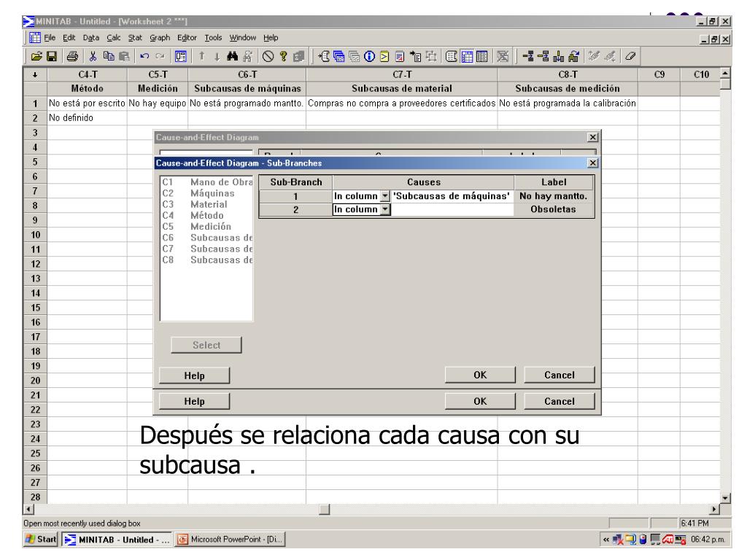This screenshot has height=560, width=747.
Task: Click the Find binoculars icon
Action: [233, 57]
